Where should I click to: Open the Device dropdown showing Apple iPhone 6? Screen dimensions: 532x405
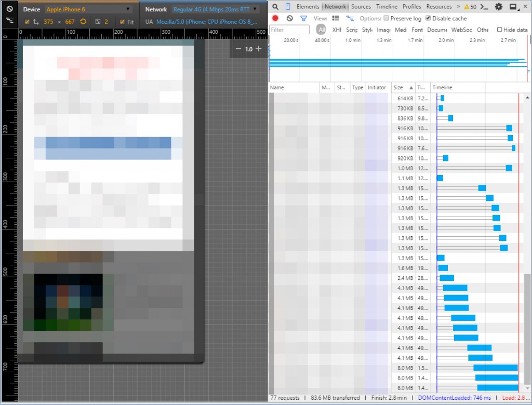point(88,9)
